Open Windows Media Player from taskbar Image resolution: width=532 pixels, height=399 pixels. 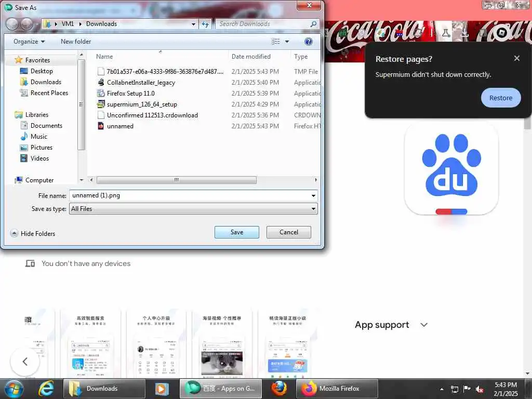point(162,389)
